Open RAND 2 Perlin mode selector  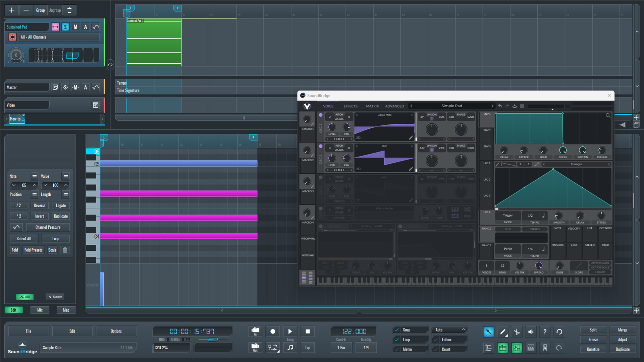(508, 249)
